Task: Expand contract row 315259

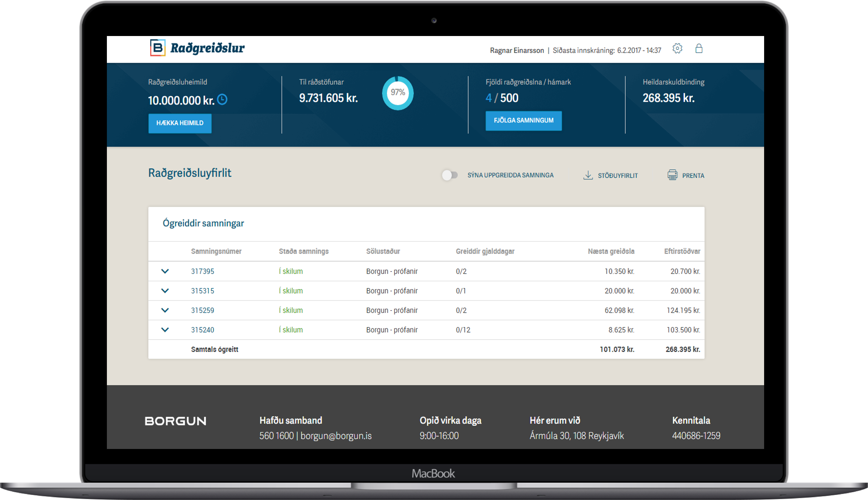Action: (165, 310)
